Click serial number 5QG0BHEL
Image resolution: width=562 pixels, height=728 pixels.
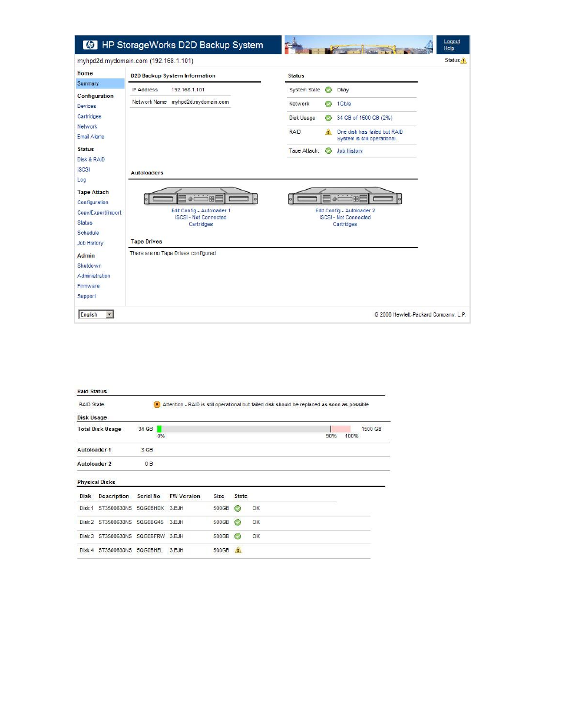150,551
